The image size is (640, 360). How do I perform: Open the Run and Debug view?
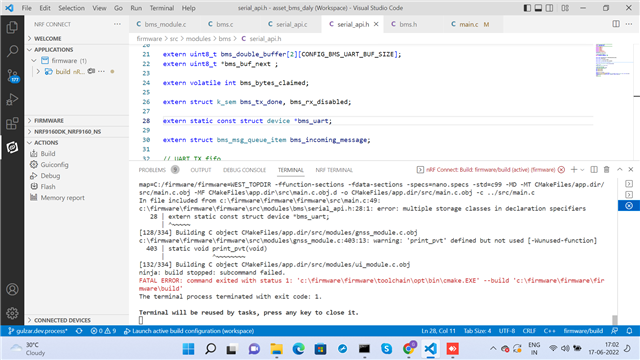12,99
